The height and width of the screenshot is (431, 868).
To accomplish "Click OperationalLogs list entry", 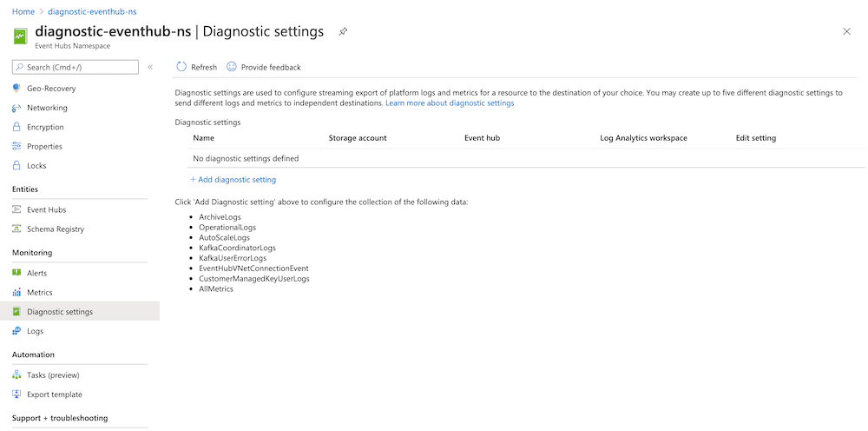I will point(227,227).
